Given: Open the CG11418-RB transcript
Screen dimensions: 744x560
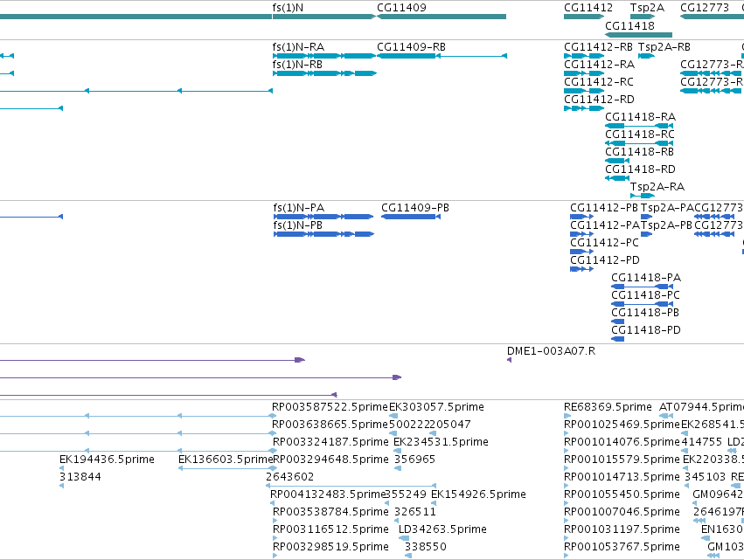Looking at the screenshot, I should 617,161.
